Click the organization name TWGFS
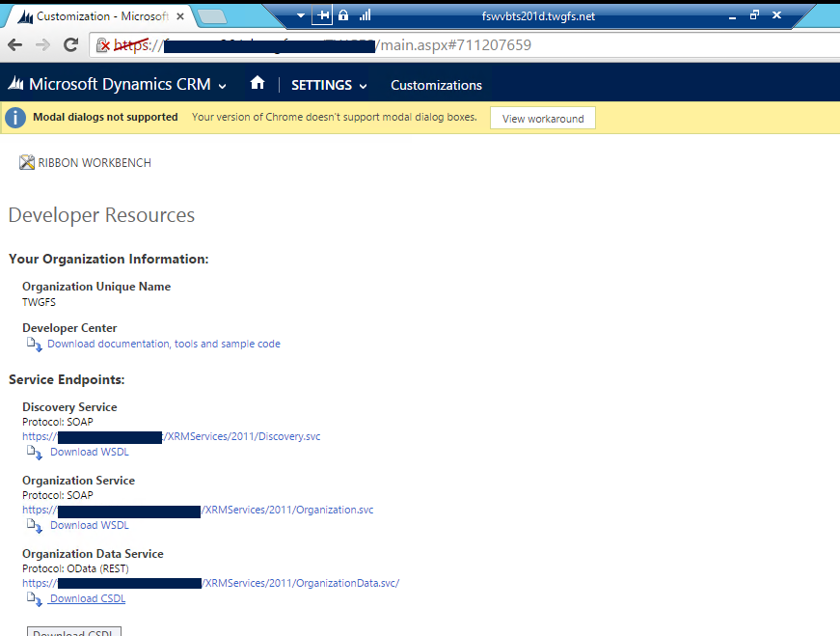 40,302
